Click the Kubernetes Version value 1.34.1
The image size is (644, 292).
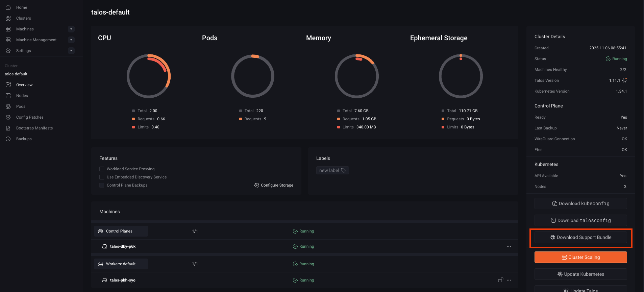click(621, 91)
